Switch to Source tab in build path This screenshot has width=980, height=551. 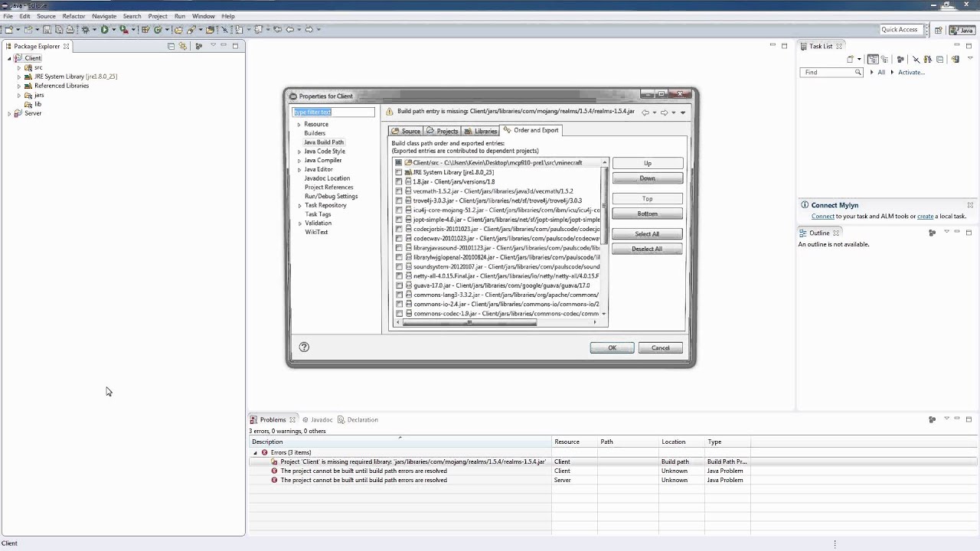click(406, 131)
